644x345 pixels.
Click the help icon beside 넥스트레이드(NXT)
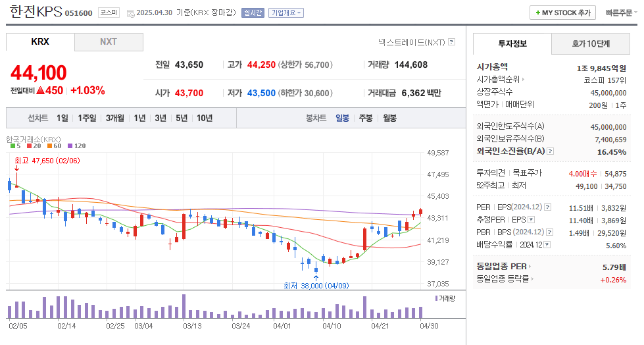(452, 42)
